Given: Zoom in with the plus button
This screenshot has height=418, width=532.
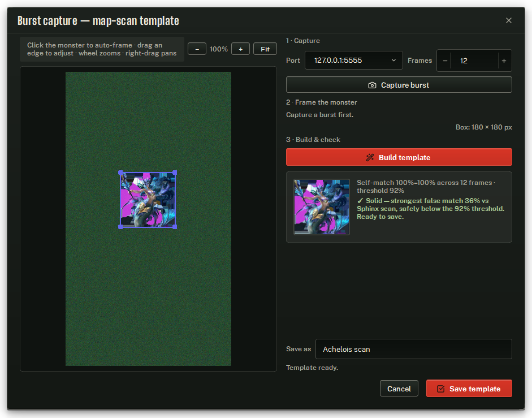Looking at the screenshot, I should [x=240, y=49].
